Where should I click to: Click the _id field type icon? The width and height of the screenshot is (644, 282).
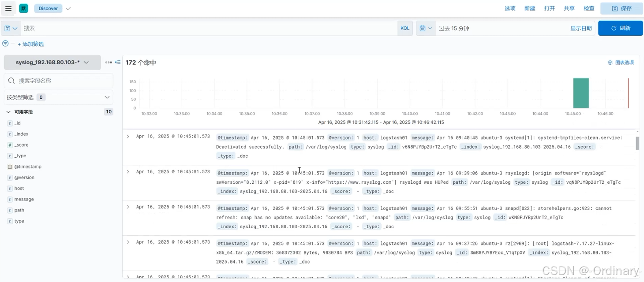10,123
